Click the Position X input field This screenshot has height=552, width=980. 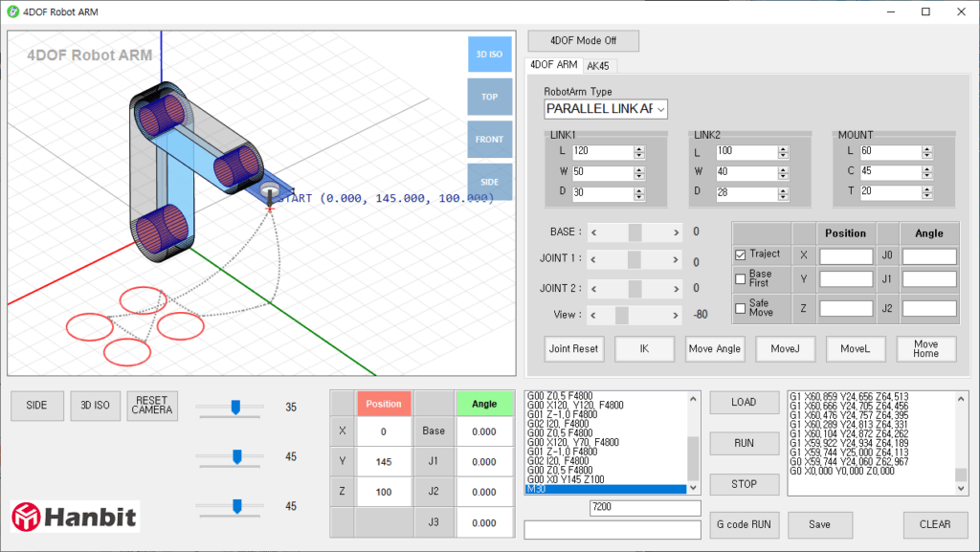[846, 256]
